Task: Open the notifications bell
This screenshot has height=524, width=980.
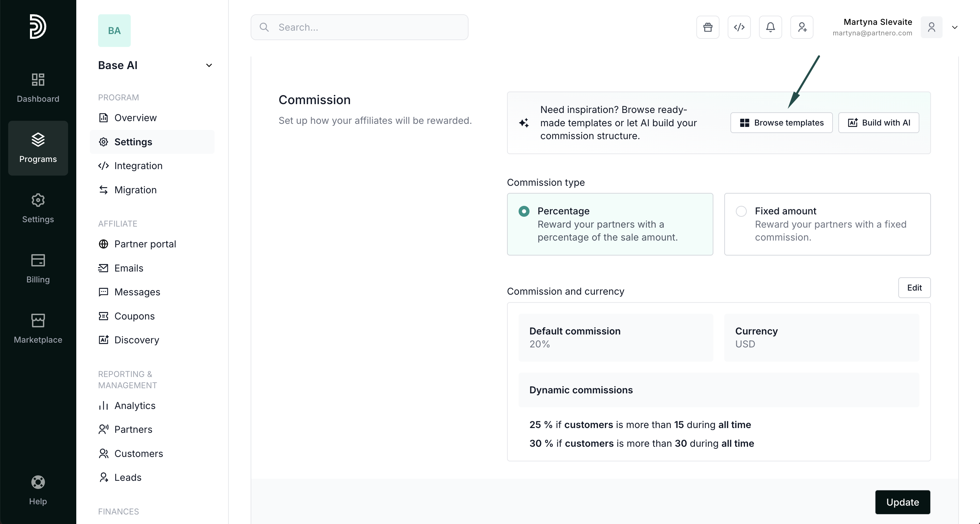Action: [770, 27]
